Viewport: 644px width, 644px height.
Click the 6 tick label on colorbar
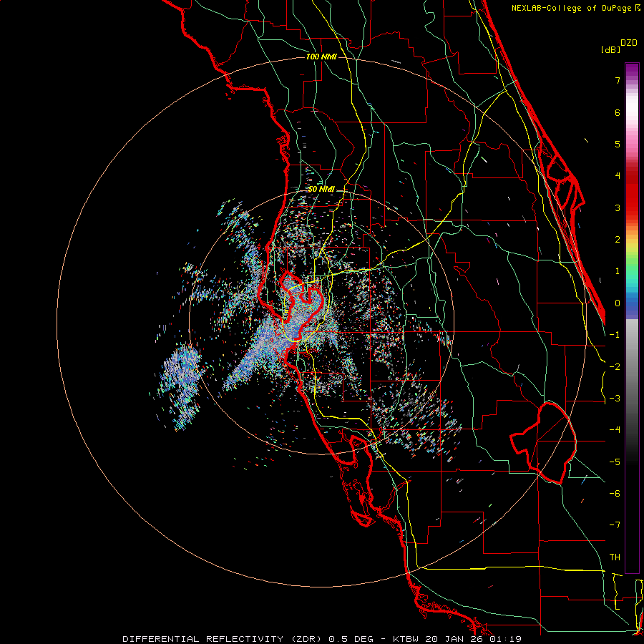pyautogui.click(x=618, y=112)
